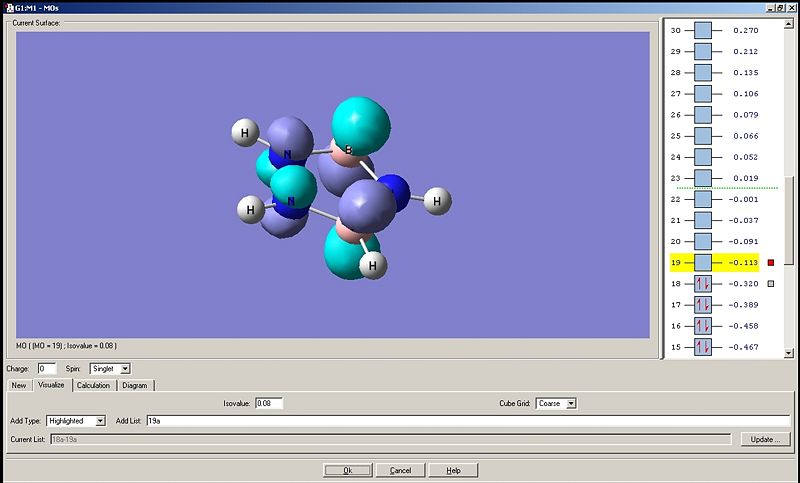The image size is (800, 483).
Task: Click red surface marker beside orbital 19
Action: click(771, 263)
